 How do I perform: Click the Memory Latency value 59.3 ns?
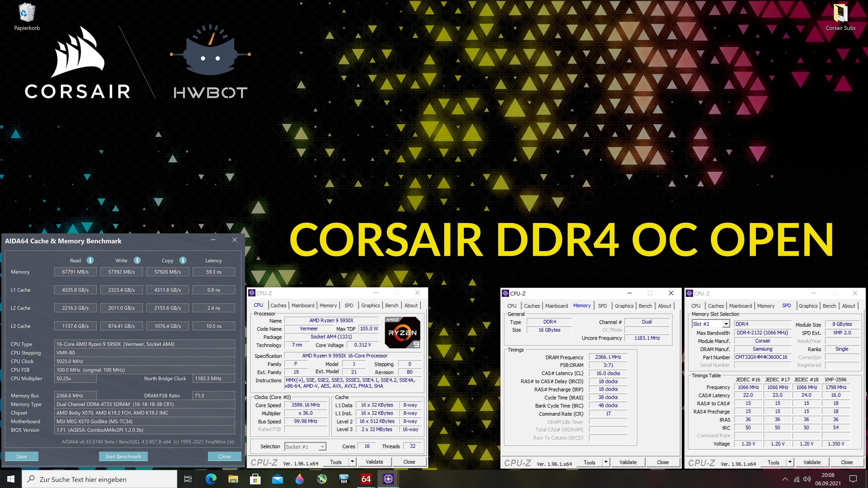click(x=214, y=272)
